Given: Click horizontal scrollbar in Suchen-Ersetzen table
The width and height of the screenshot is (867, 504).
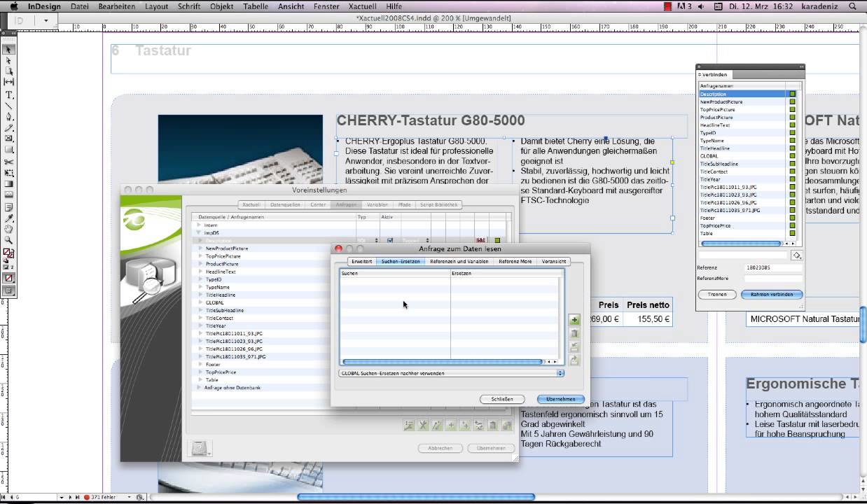Looking at the screenshot, I should 442,362.
